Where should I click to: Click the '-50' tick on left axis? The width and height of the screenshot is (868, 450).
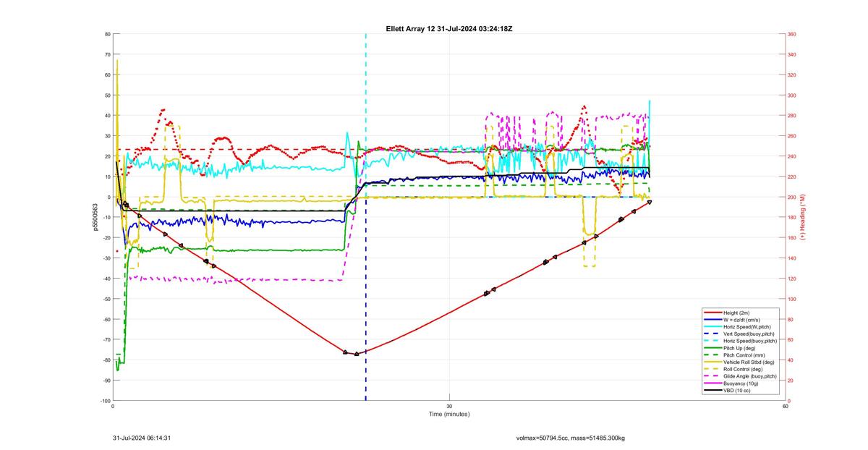coord(106,299)
